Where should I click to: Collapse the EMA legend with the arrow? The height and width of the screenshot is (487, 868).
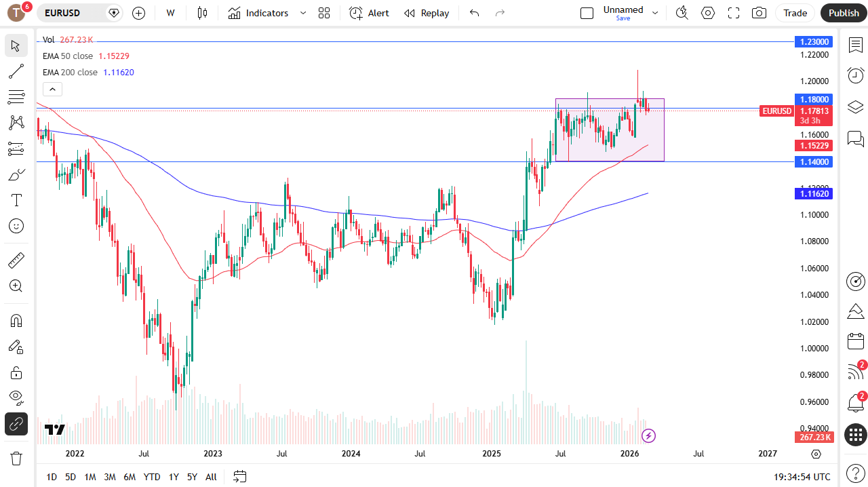pyautogui.click(x=52, y=89)
